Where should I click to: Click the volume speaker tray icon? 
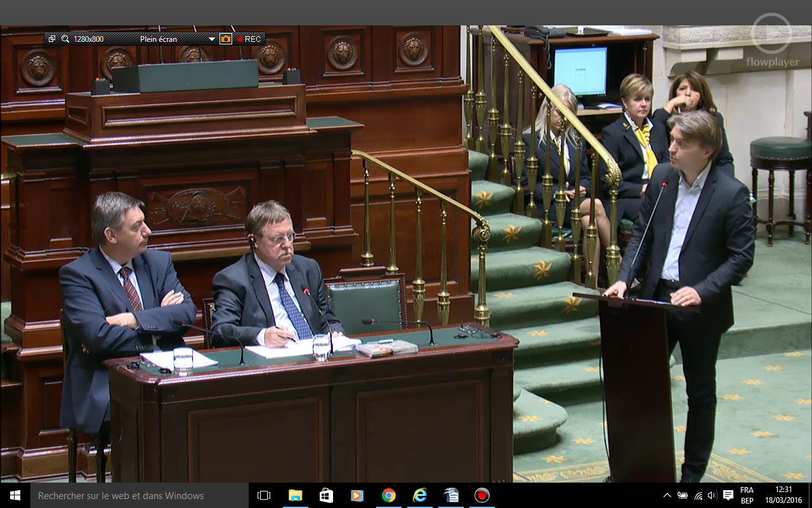[712, 495]
